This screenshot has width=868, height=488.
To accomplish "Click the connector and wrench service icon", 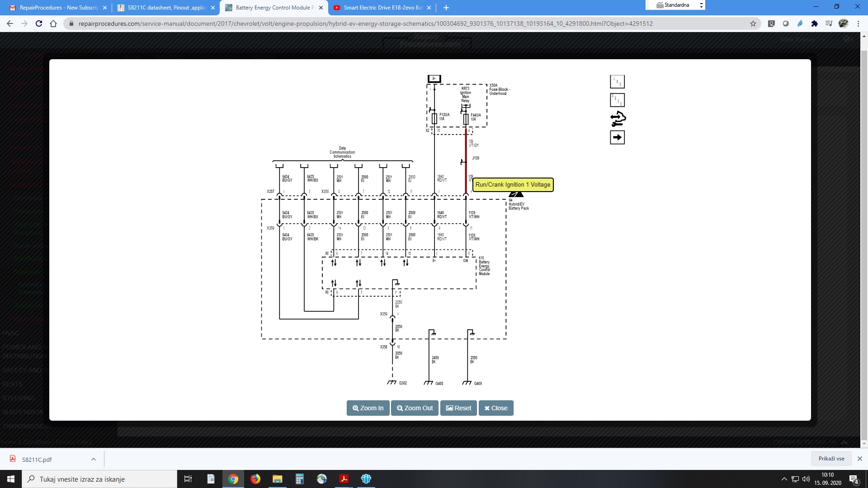I will tap(618, 119).
